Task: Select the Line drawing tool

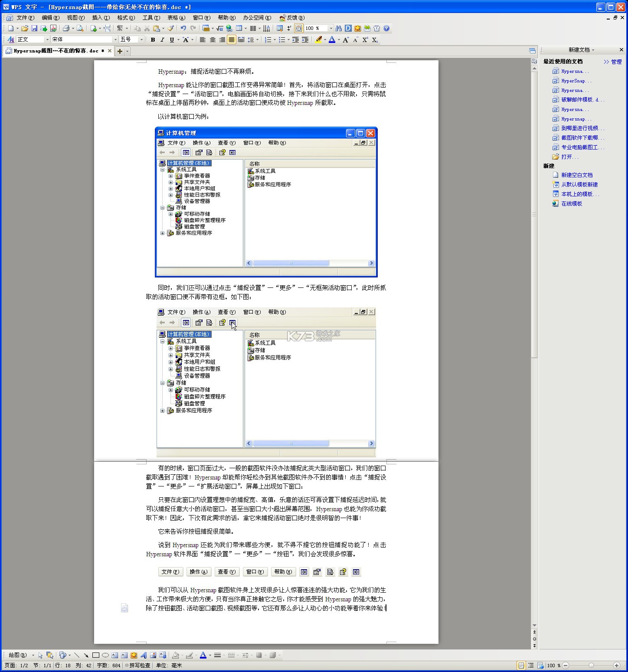Action: [77, 655]
